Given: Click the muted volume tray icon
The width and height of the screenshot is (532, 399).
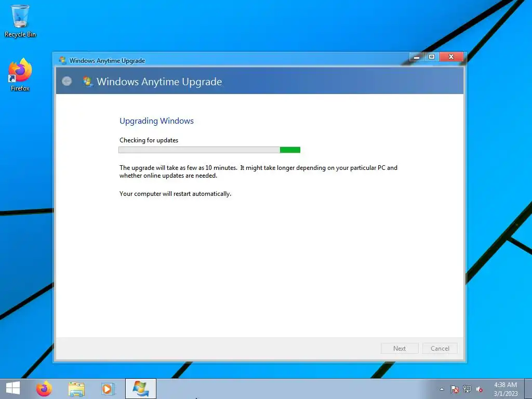Looking at the screenshot, I should [x=480, y=389].
